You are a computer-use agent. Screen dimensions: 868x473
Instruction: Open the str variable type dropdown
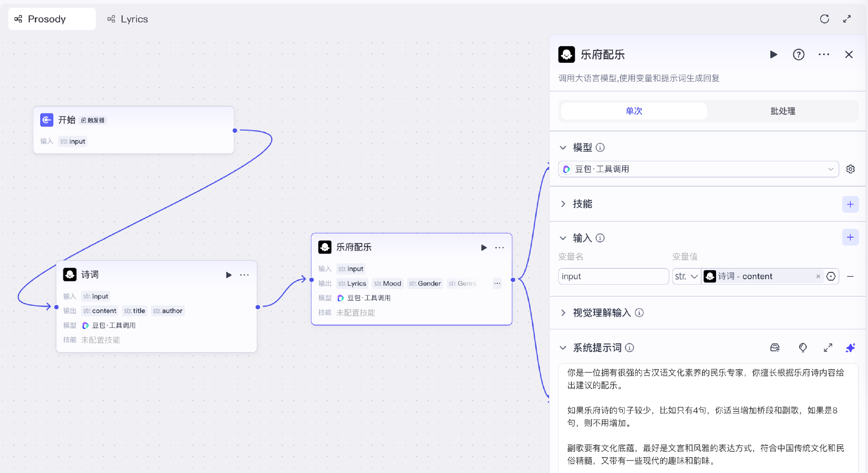point(686,276)
